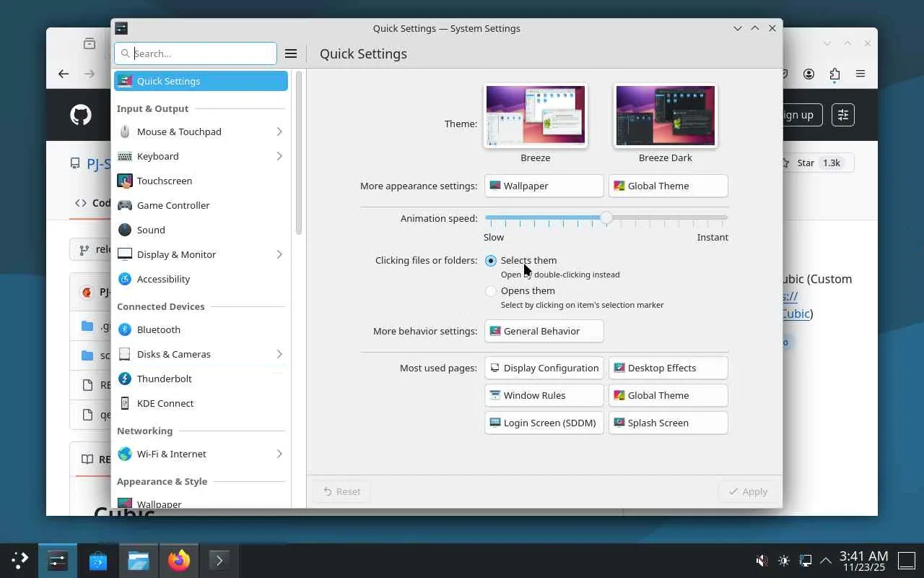The image size is (924, 578).
Task: Click the sidebar scrollbar in System Settings
Action: pyautogui.click(x=299, y=152)
